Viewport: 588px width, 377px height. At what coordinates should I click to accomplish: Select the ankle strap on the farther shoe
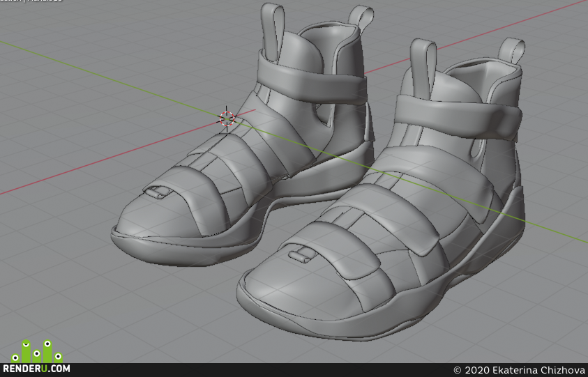311,81
